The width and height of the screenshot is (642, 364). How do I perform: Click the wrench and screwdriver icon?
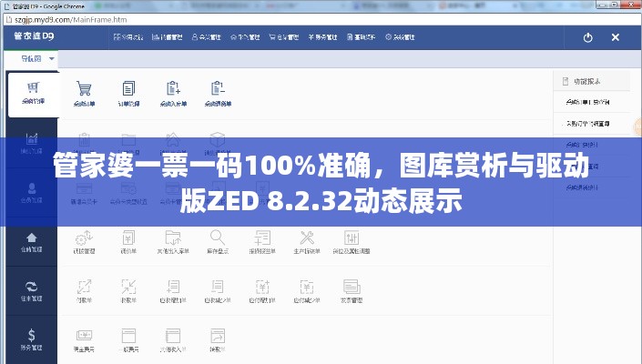pyautogui.click(x=306, y=238)
